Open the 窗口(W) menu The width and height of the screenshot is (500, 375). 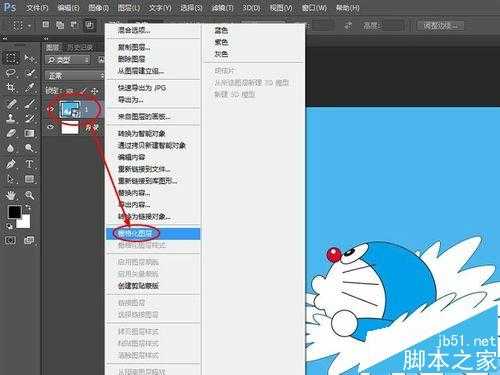point(314,8)
